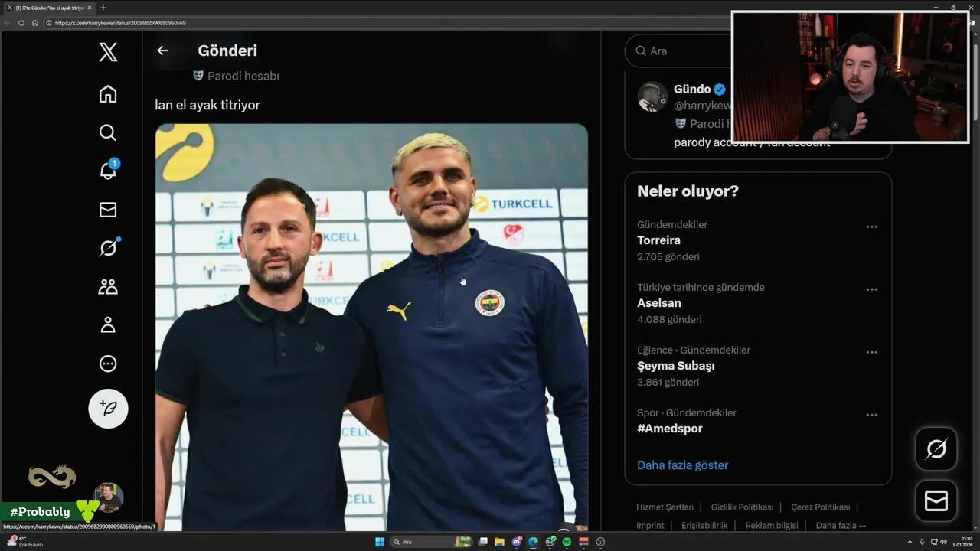980x551 pixels.
Task: Open the Explore search icon in sidebar
Action: point(108,132)
